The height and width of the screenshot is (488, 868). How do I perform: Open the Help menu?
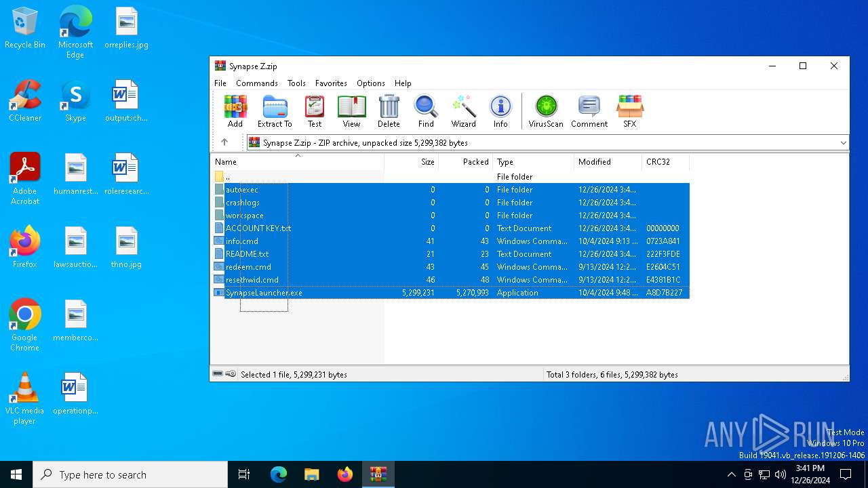coord(403,83)
